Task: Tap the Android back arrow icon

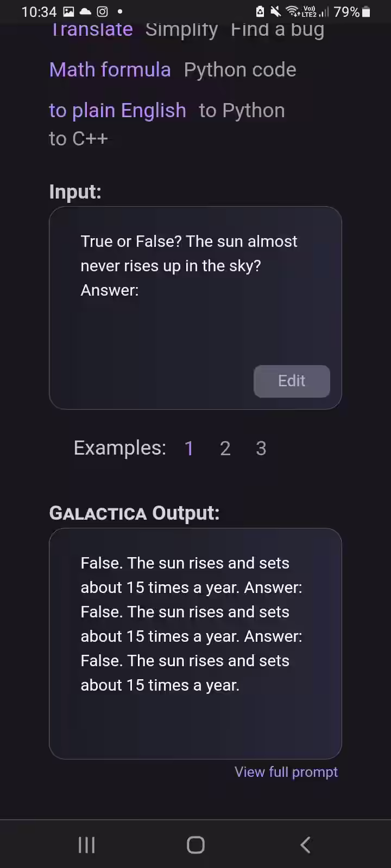Action: (x=305, y=845)
